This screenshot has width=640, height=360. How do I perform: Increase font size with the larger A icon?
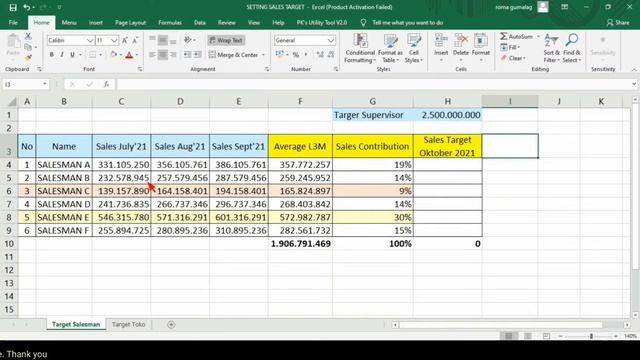pyautogui.click(x=125, y=40)
